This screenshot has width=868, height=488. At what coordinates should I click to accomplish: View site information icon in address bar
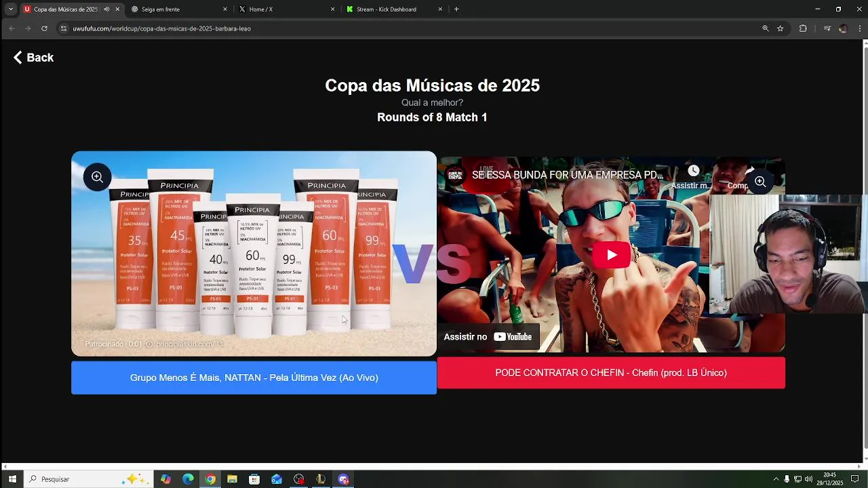[64, 28]
